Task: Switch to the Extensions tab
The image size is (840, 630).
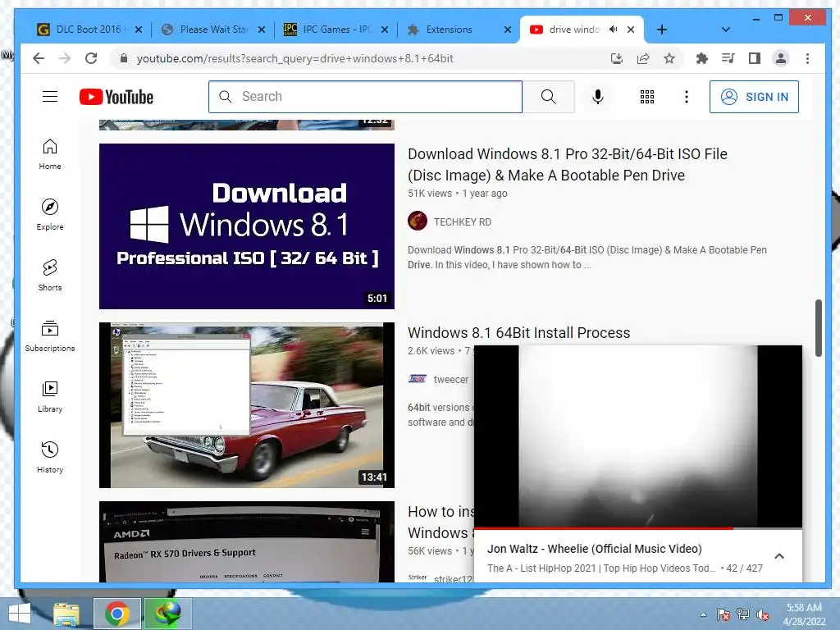Action: tap(449, 30)
